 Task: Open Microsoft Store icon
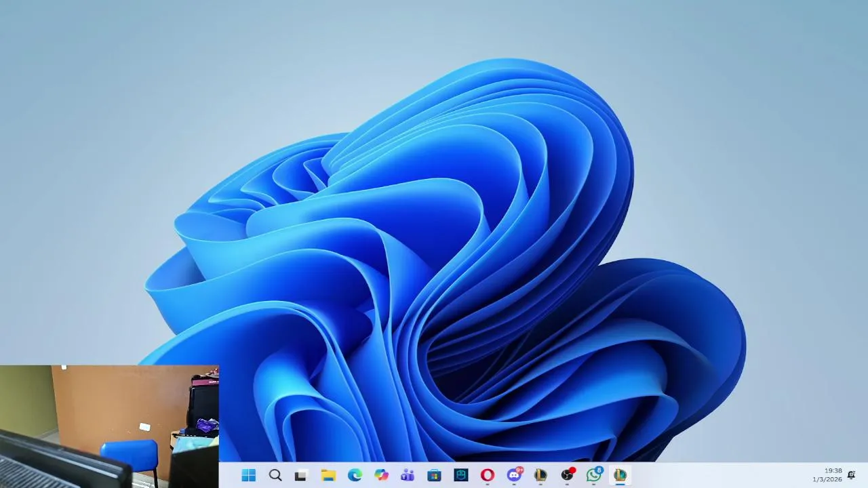point(434,475)
